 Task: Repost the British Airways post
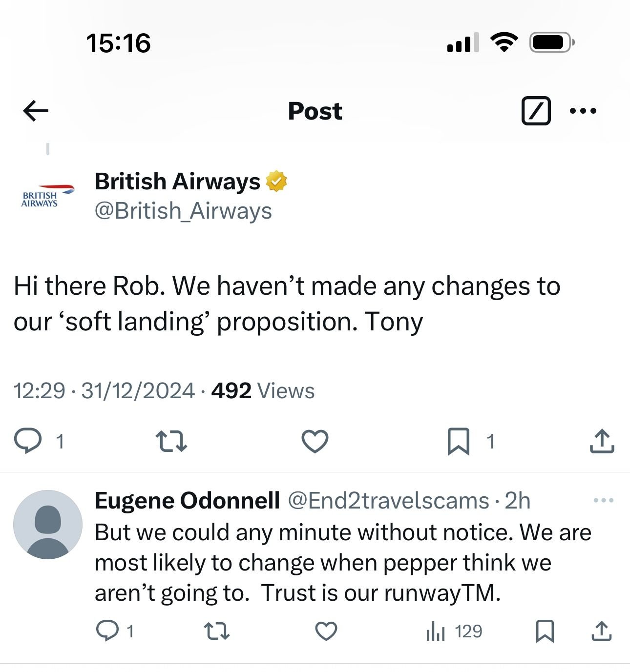click(x=171, y=441)
